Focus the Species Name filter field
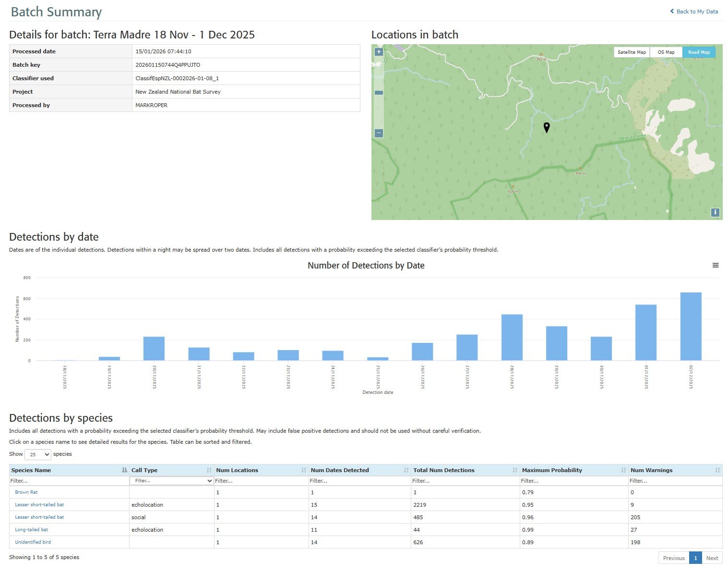Viewport: 728px width, 573px height. (69, 481)
